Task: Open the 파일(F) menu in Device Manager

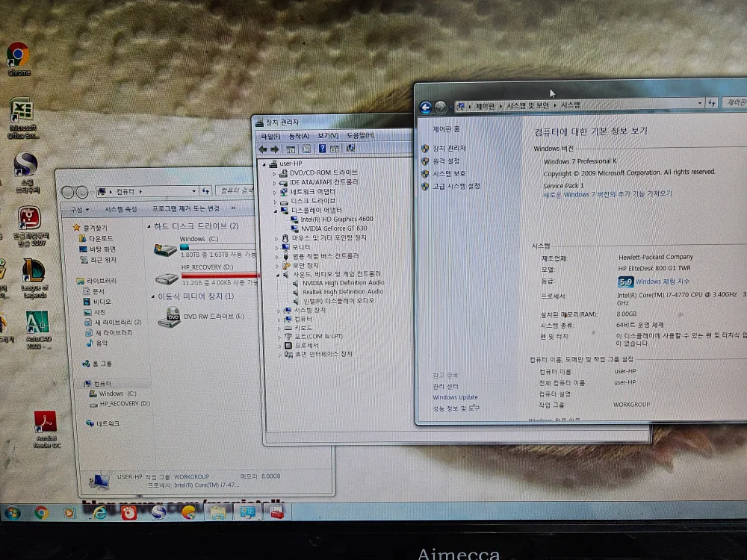Action: (x=270, y=136)
